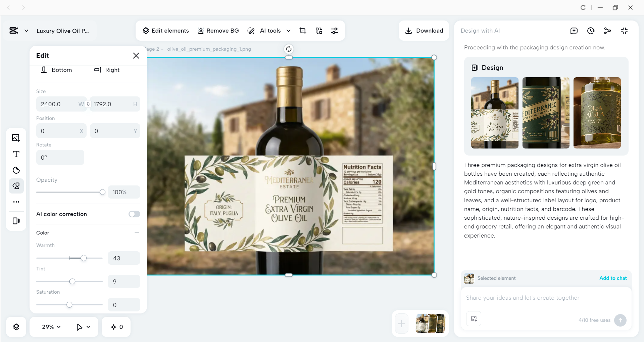Open the Shapes tool in the sidebar
The width and height of the screenshot is (644, 342).
[16, 170]
